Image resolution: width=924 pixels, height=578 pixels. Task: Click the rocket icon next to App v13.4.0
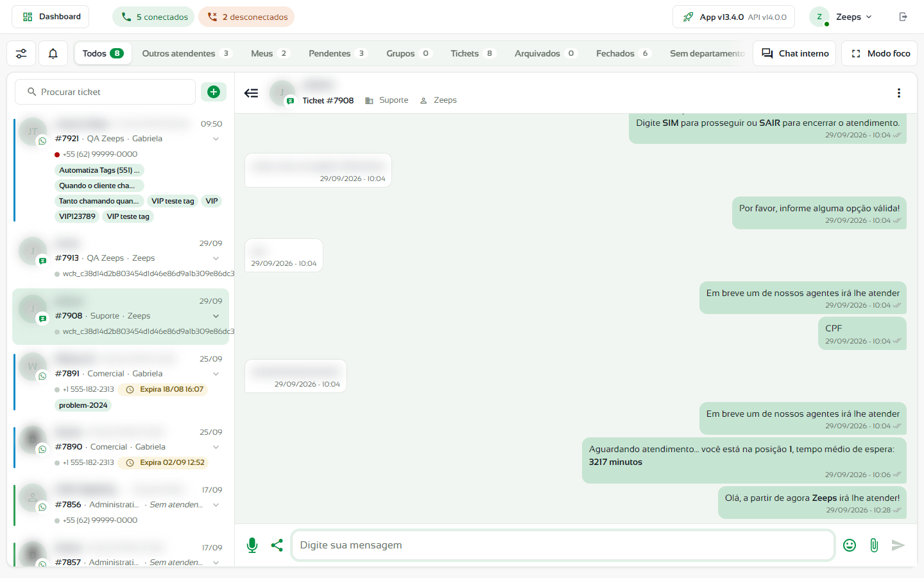tap(688, 17)
